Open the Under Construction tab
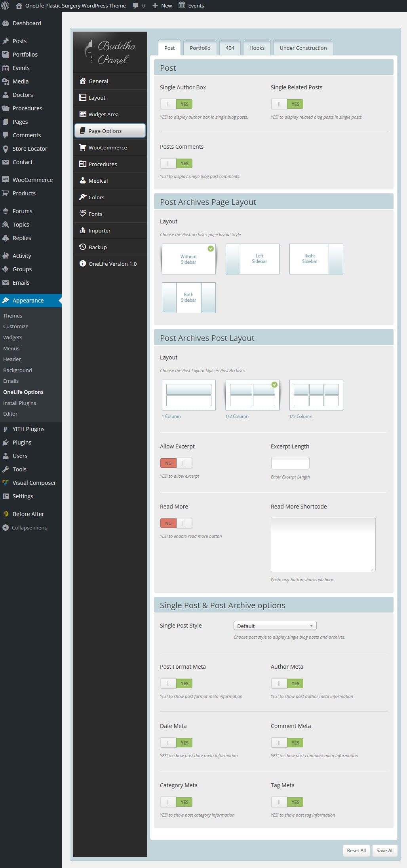The image size is (407, 868). tap(303, 48)
